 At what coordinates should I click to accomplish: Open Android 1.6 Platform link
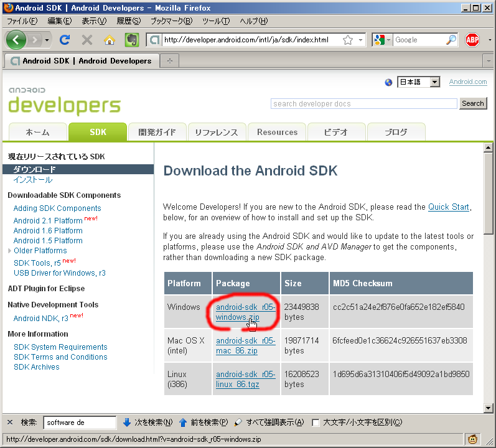click(48, 231)
